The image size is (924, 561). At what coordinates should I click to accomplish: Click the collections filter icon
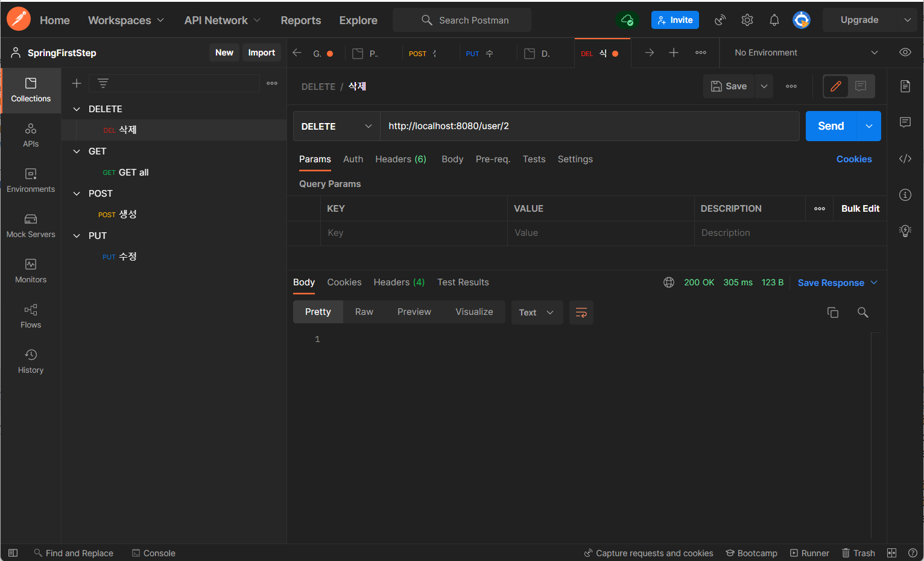[103, 83]
